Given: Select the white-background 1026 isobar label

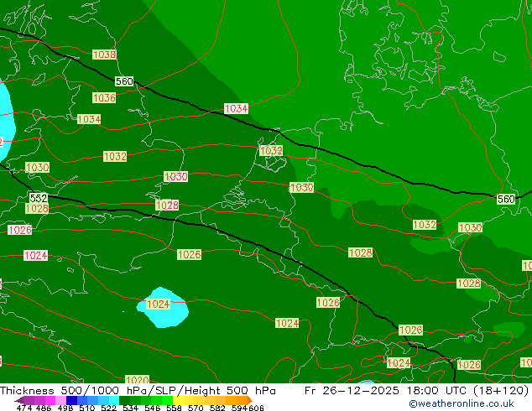Looking at the screenshot, I should 19,231.
